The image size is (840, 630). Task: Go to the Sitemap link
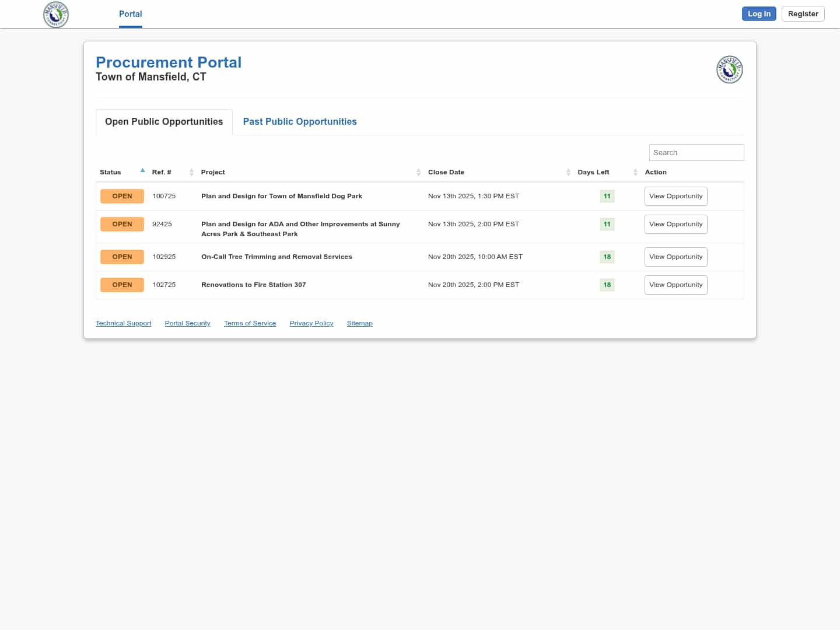[x=359, y=323]
